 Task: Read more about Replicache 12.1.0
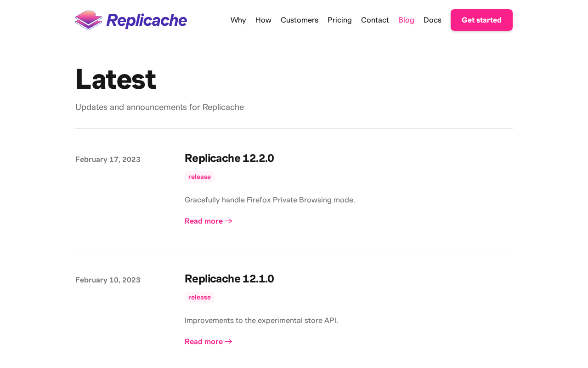point(204,342)
